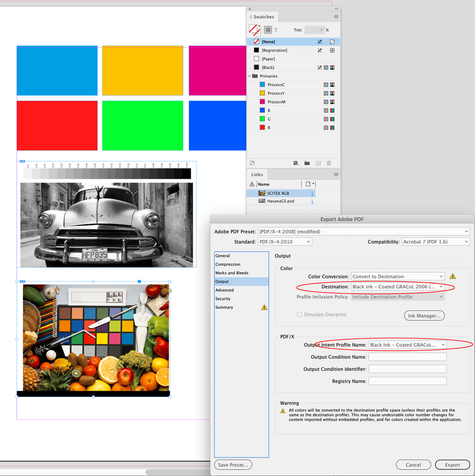
Task: Click the New Color Group folder icon
Action: click(x=307, y=163)
